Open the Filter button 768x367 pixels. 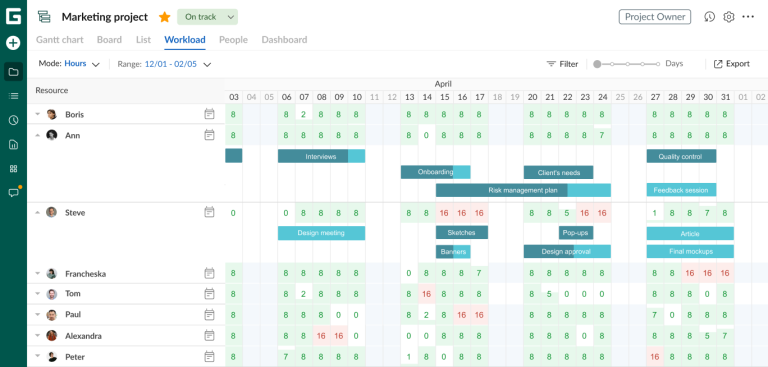(562, 64)
